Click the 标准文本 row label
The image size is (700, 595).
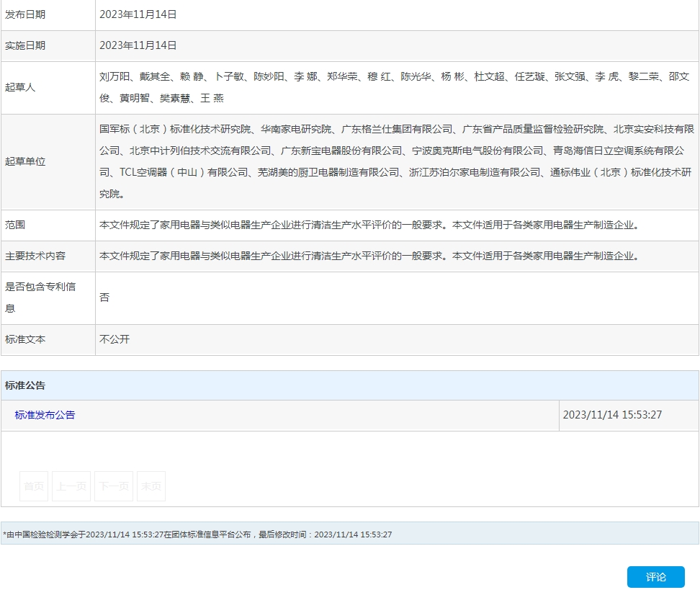[x=25, y=339]
